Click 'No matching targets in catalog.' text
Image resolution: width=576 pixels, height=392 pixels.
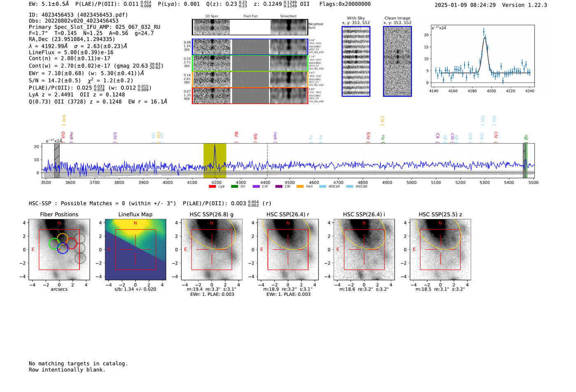tap(78, 364)
